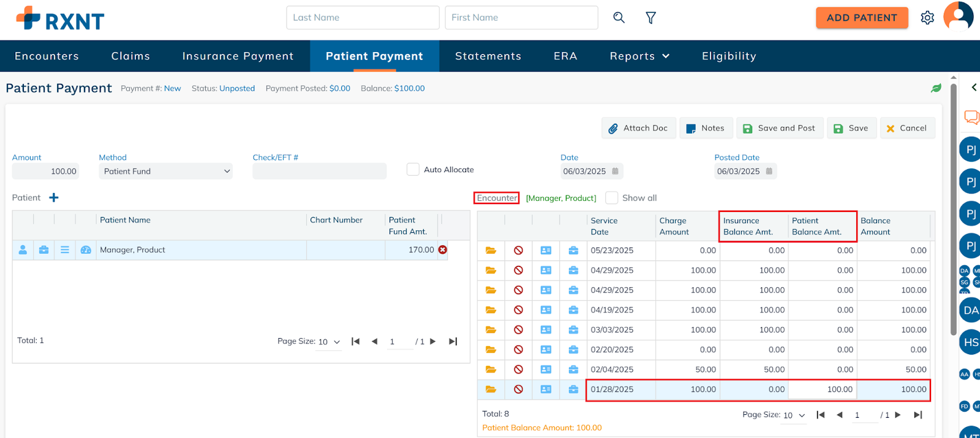Click the Check/EFT # input field
The width and height of the screenshot is (980, 438).
[319, 172]
